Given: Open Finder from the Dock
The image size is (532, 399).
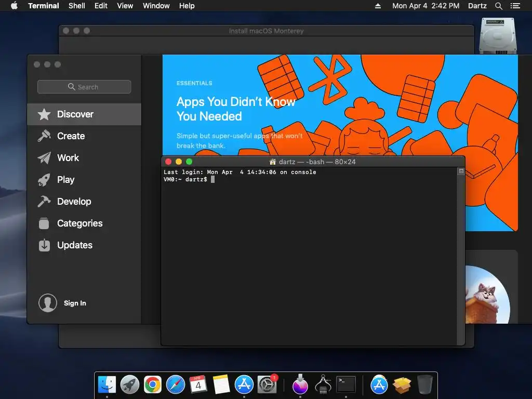Looking at the screenshot, I should click(x=107, y=384).
